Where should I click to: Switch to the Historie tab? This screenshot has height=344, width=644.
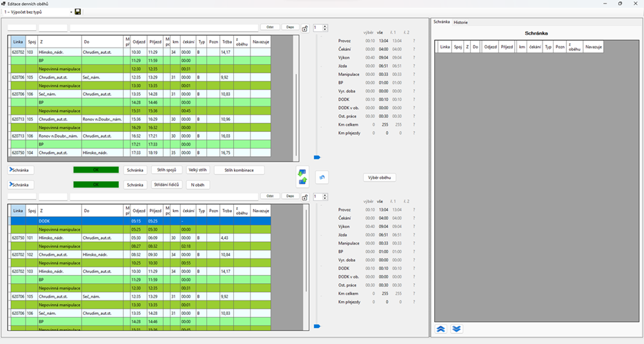coord(460,22)
